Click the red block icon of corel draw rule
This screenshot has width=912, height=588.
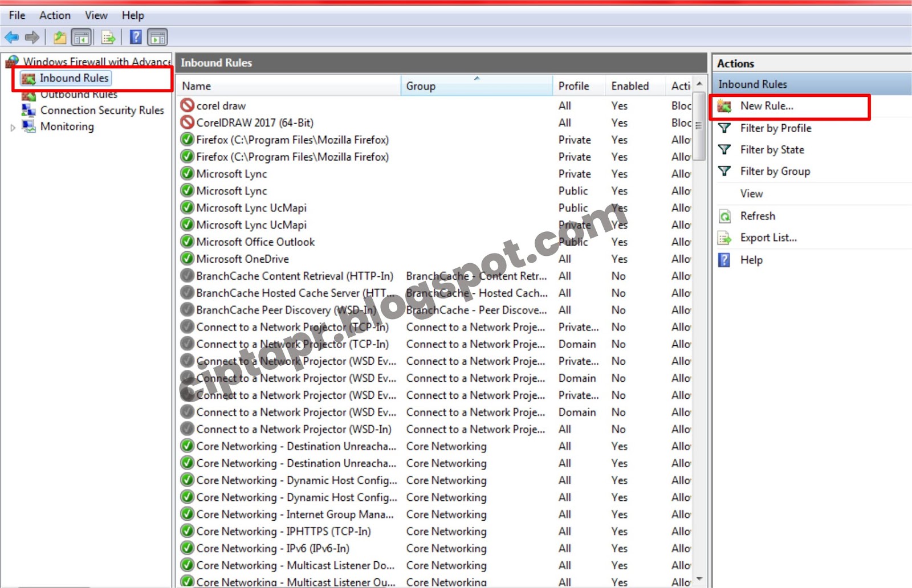[x=187, y=105]
